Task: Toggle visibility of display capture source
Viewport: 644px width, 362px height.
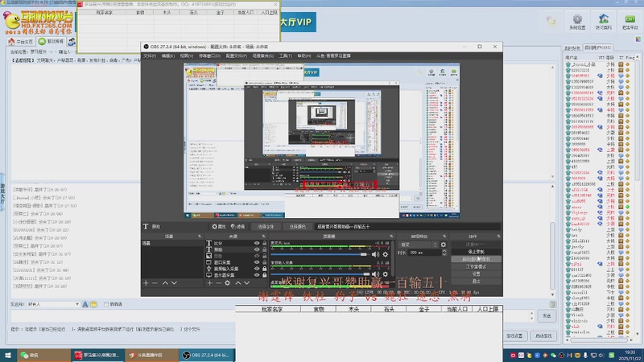Action: [x=257, y=275]
